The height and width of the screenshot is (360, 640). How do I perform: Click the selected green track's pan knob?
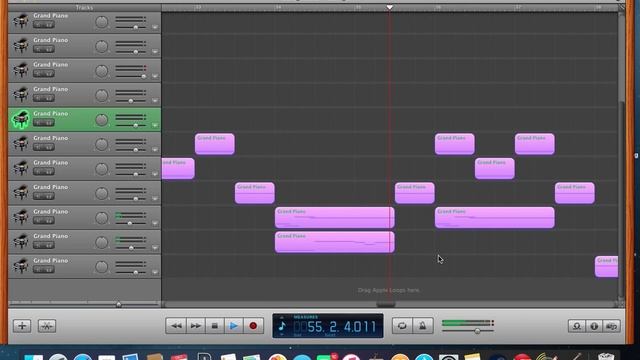102,120
